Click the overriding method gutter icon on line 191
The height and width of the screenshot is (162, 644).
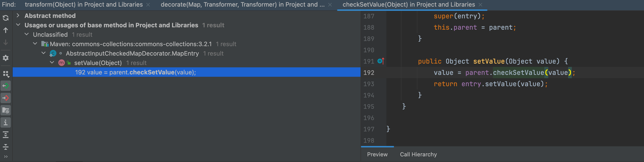point(381,61)
